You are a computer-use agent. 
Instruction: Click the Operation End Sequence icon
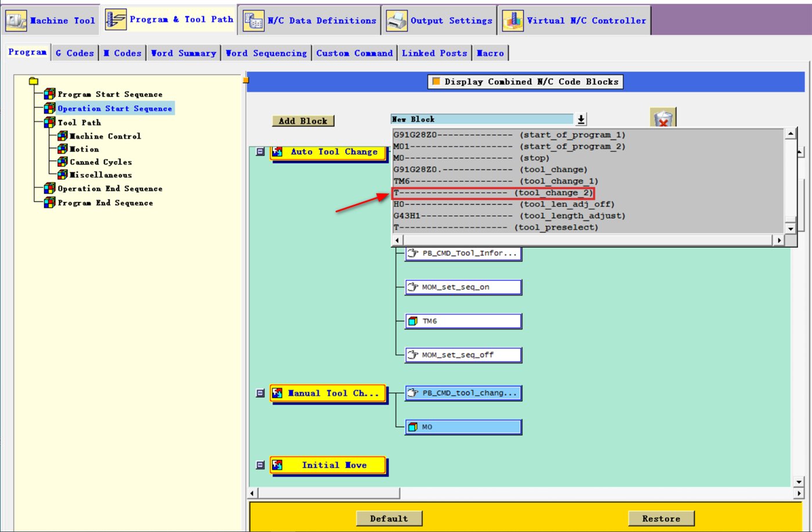(x=50, y=189)
